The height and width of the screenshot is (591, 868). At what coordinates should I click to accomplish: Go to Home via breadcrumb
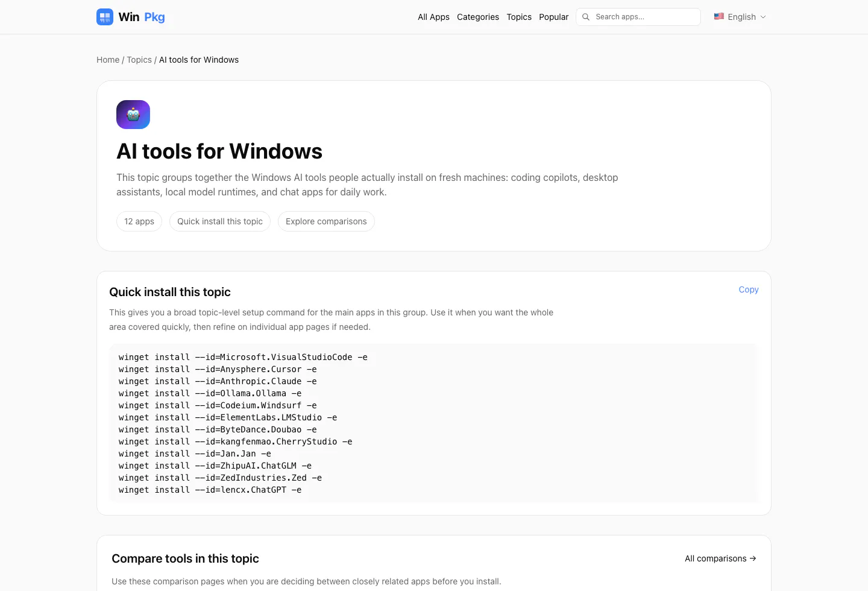tap(108, 60)
